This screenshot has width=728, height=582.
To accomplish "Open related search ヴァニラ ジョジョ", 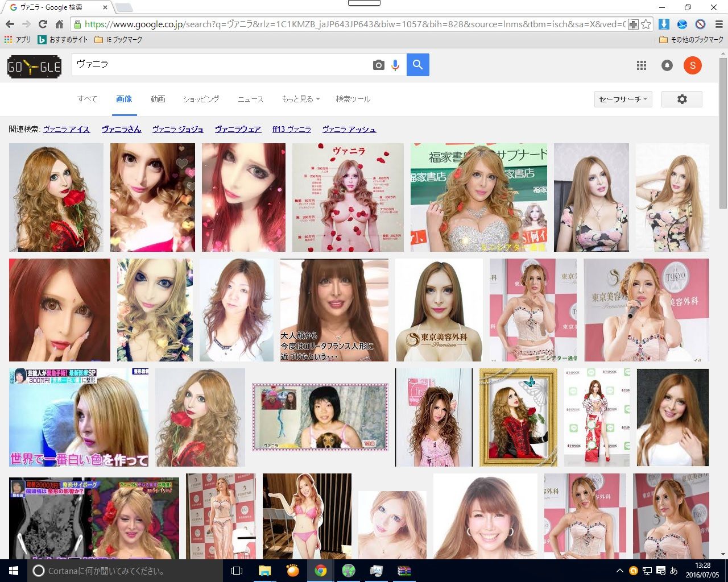I will [178, 130].
